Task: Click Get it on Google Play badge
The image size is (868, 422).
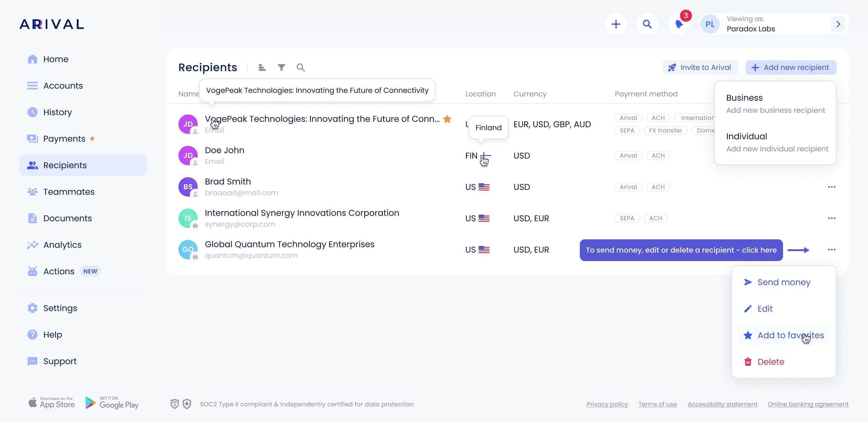Action: 112,403
